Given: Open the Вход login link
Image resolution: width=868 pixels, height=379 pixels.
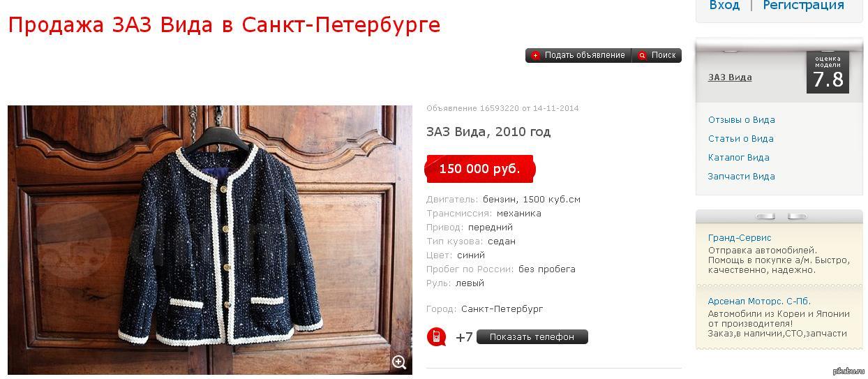Looking at the screenshot, I should tap(724, 6).
